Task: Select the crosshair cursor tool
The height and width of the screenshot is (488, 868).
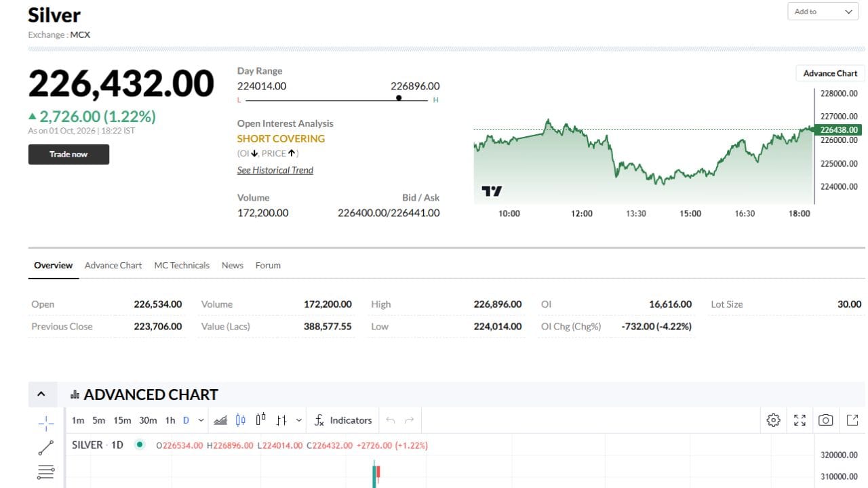Action: click(x=46, y=424)
